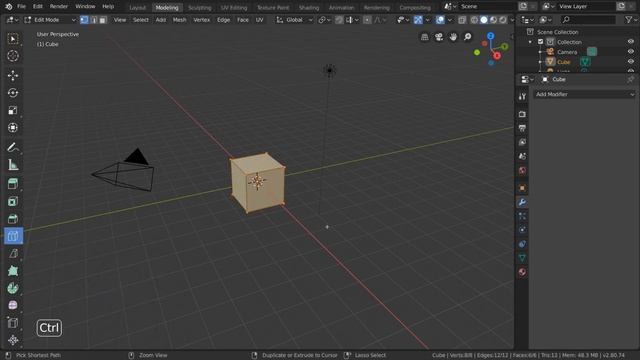This screenshot has width=640, height=360.
Task: Open the File menu
Action: pos(21,7)
